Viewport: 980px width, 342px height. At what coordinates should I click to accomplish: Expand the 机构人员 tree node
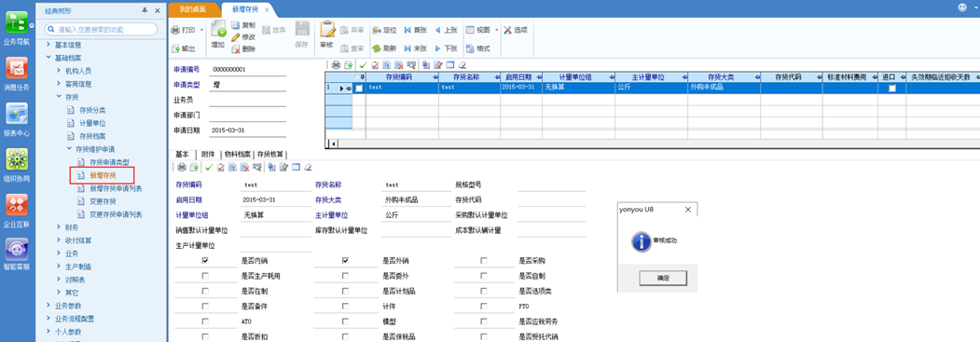(x=59, y=71)
